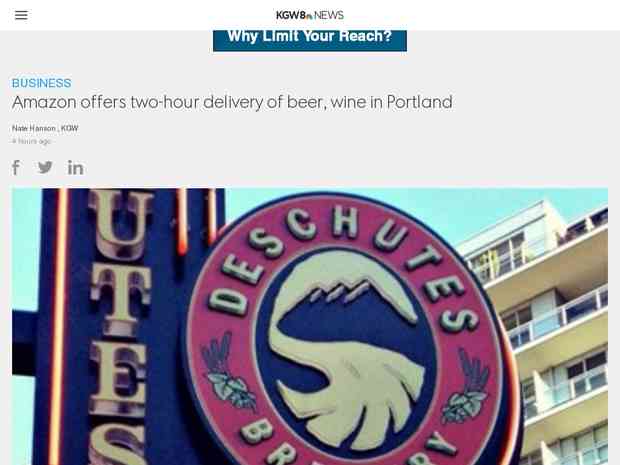Click the KGW8 News logo
Viewport: 620px width, 465px height.
[x=310, y=15]
